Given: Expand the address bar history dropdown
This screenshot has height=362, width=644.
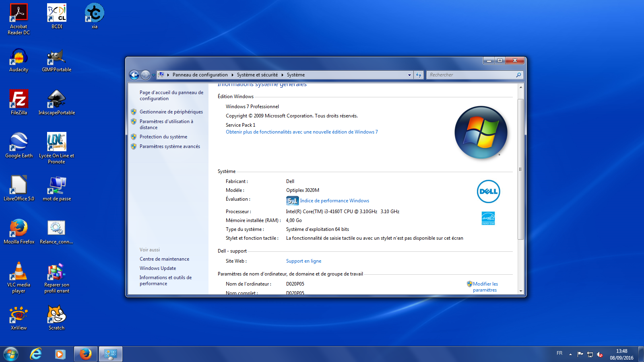Looking at the screenshot, I should (409, 75).
